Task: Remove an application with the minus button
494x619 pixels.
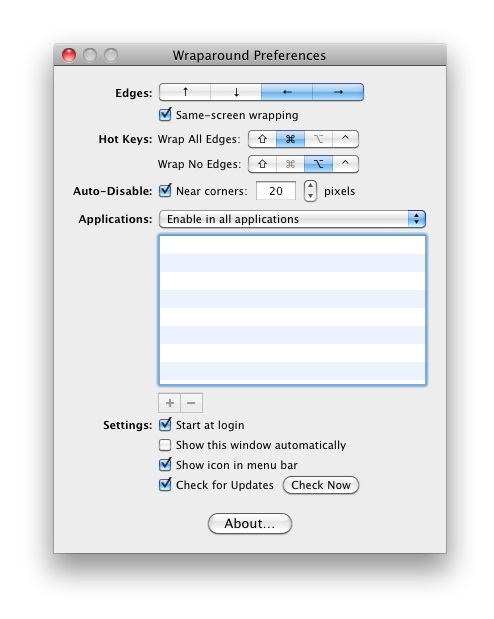Action: [x=192, y=403]
